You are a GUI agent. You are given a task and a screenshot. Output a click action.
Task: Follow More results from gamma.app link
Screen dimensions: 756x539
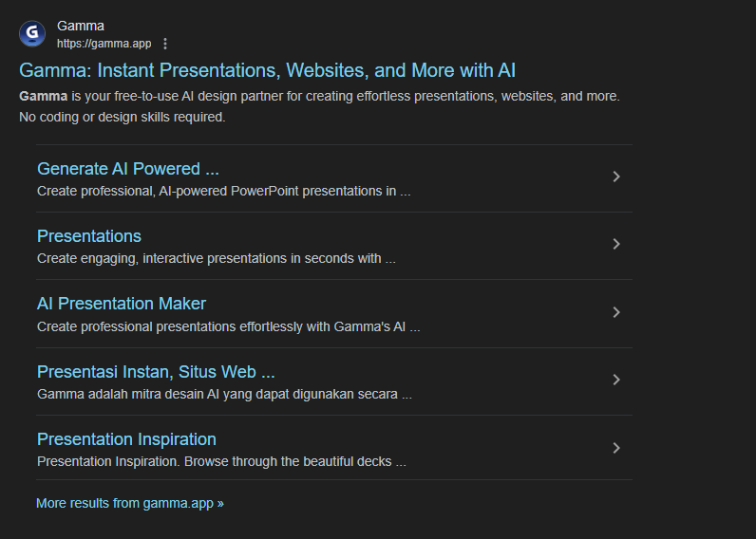pyautogui.click(x=130, y=503)
